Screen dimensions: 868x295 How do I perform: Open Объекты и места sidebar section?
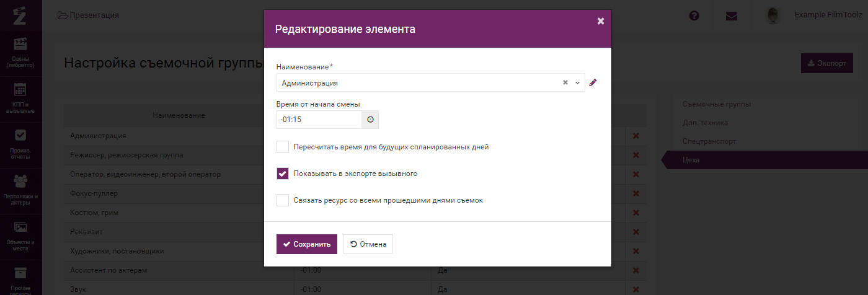20,236
